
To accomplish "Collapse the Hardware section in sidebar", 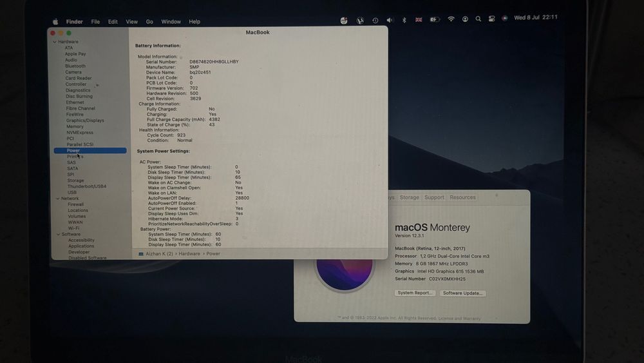I will tap(55, 42).
